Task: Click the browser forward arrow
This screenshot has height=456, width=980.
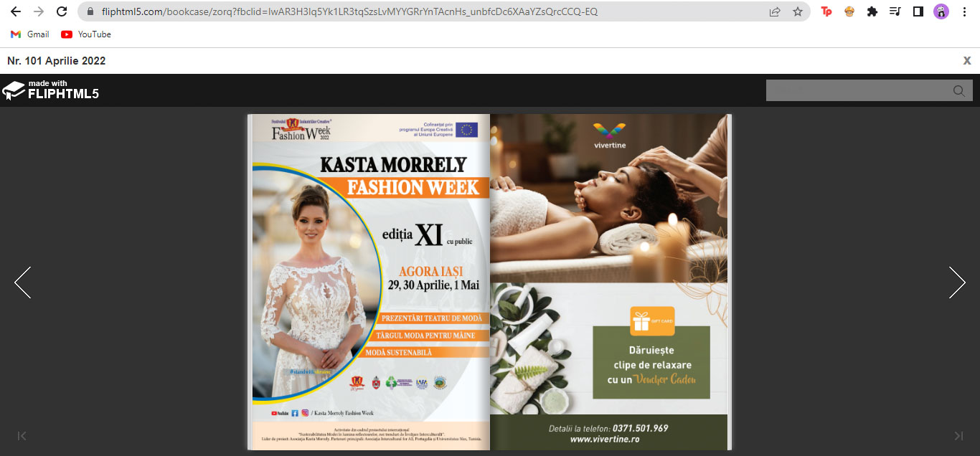Action: click(x=39, y=11)
